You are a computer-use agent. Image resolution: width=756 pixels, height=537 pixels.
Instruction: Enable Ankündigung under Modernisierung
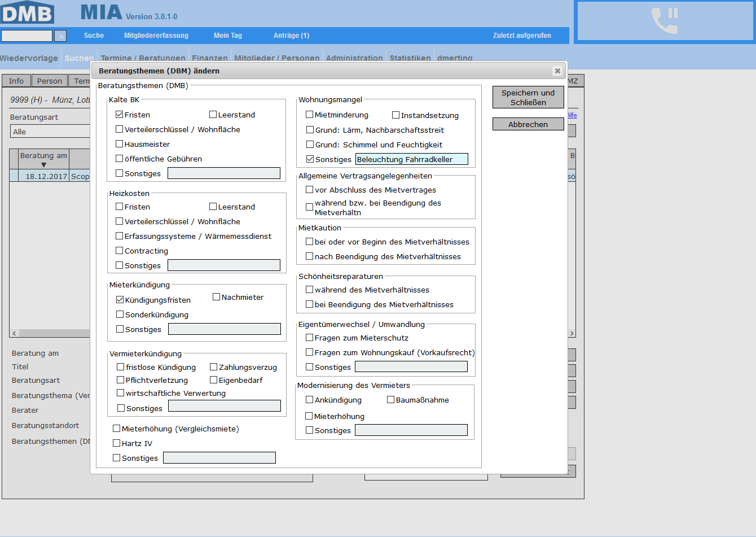pyautogui.click(x=309, y=399)
